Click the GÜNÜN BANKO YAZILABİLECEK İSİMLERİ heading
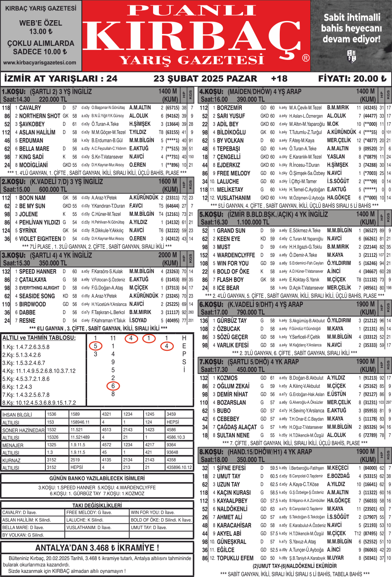This screenshot has height=577, width=392. (97, 478)
